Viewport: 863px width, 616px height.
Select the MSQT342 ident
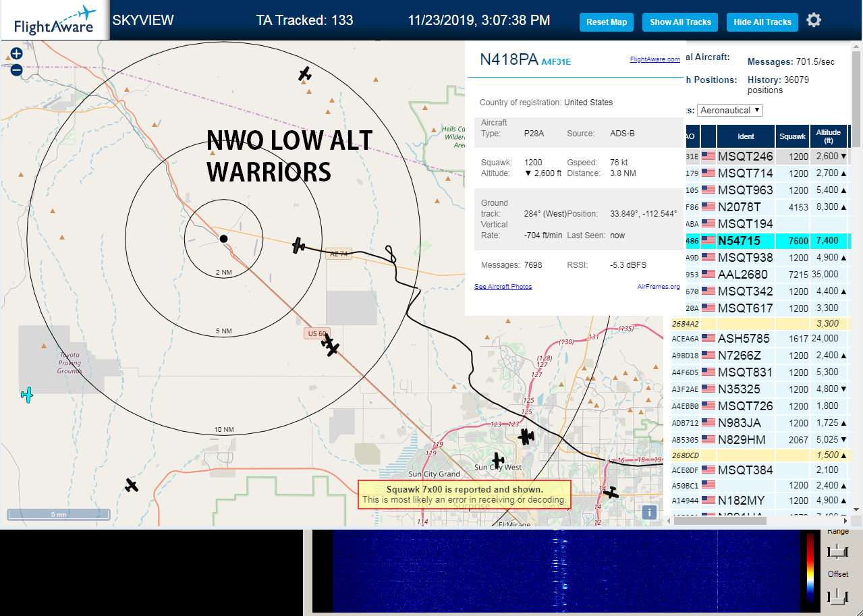pyautogui.click(x=746, y=291)
